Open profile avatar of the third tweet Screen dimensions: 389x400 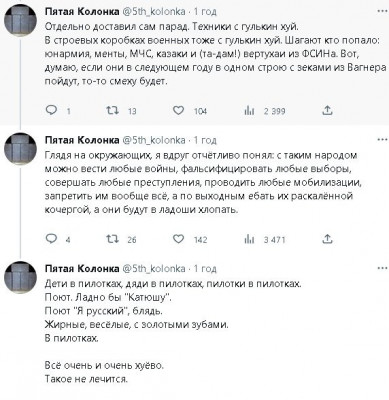click(x=20, y=277)
